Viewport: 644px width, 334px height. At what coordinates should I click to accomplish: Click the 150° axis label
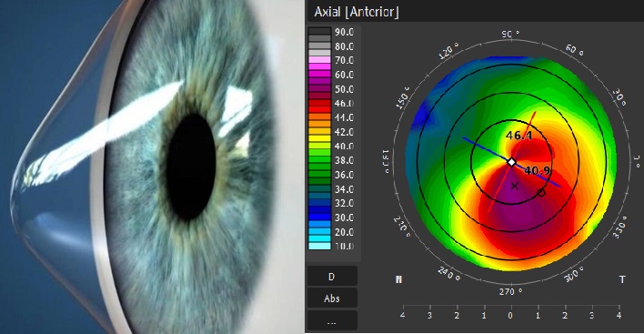(403, 98)
